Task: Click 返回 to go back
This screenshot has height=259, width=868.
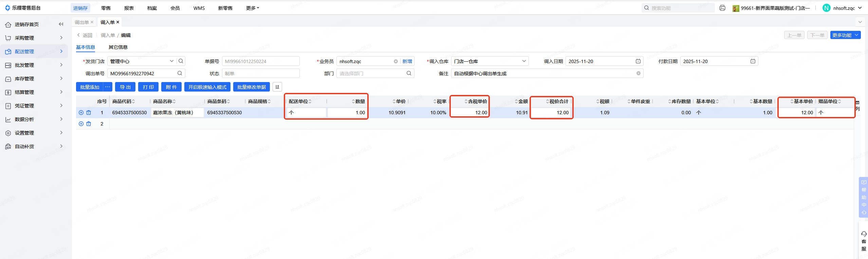Action: coord(85,35)
